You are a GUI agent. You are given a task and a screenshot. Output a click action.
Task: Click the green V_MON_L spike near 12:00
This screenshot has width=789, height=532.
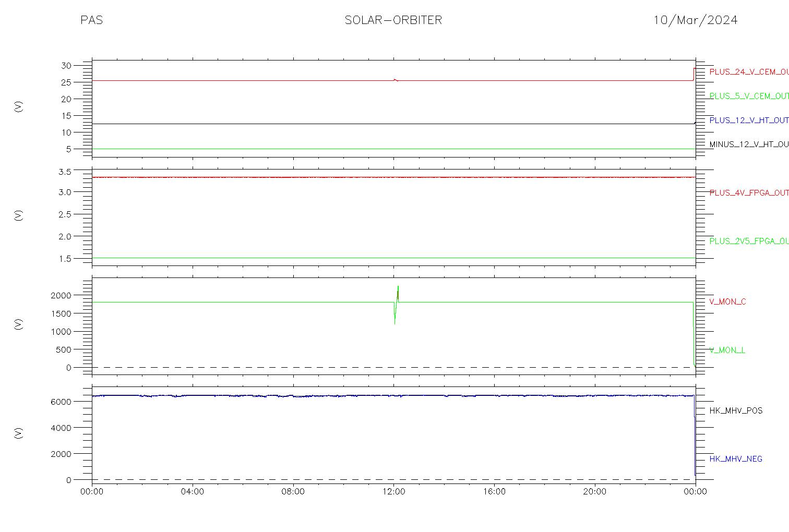tap(396, 305)
